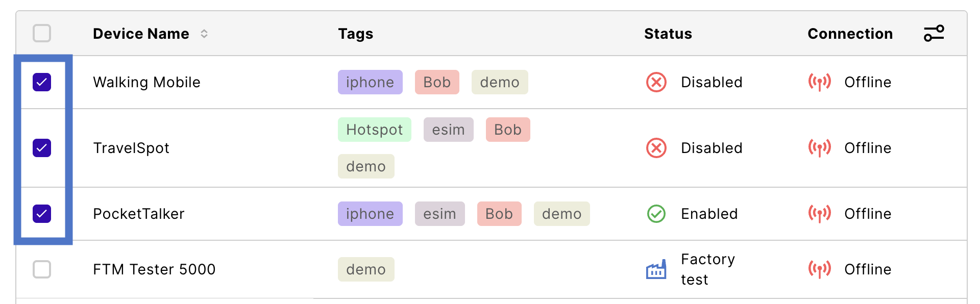This screenshot has height=304, width=980.
Task: Click the Enabled checkmark icon for PocketTalker
Action: coord(656,214)
